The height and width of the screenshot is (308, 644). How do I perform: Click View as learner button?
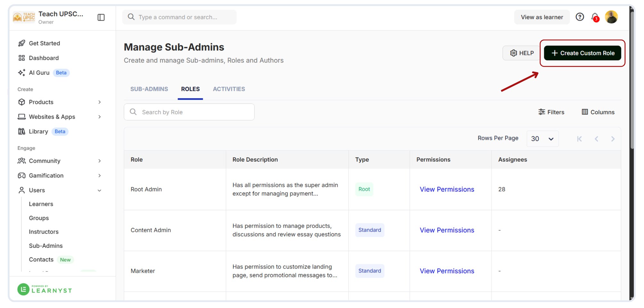542,17
